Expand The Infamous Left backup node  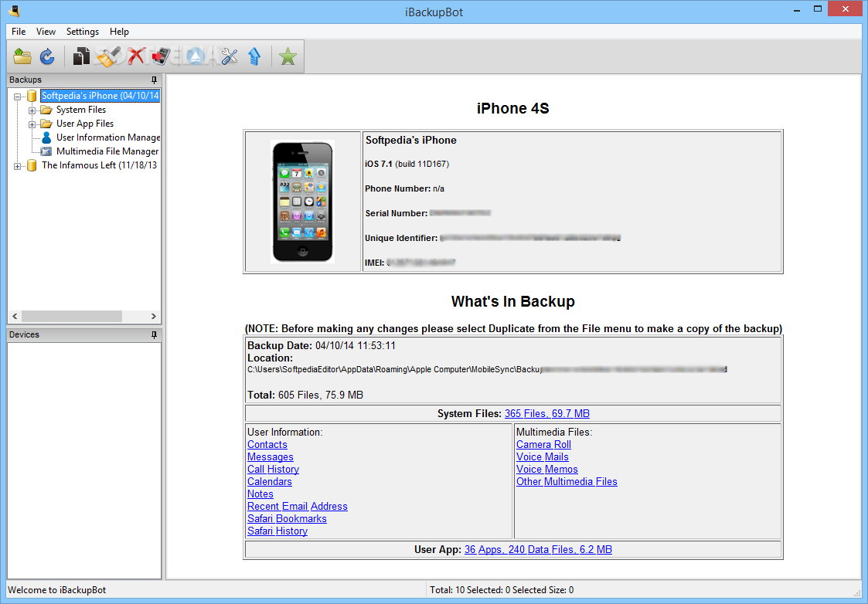pos(18,165)
